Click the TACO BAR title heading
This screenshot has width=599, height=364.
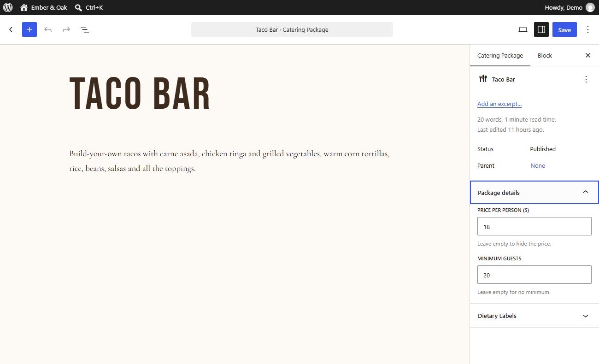tap(140, 94)
